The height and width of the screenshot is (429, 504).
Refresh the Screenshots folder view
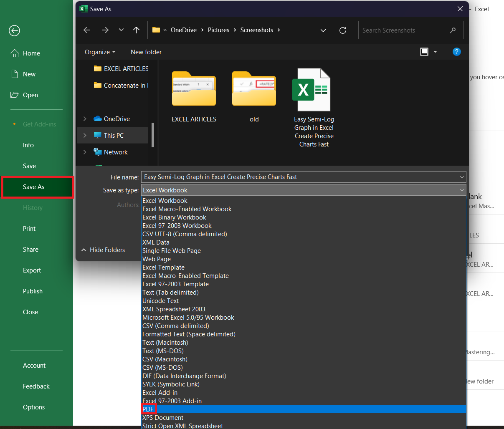[x=343, y=30]
